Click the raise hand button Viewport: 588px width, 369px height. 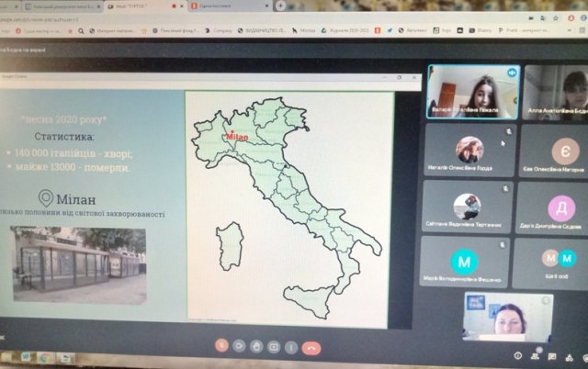[256, 347]
